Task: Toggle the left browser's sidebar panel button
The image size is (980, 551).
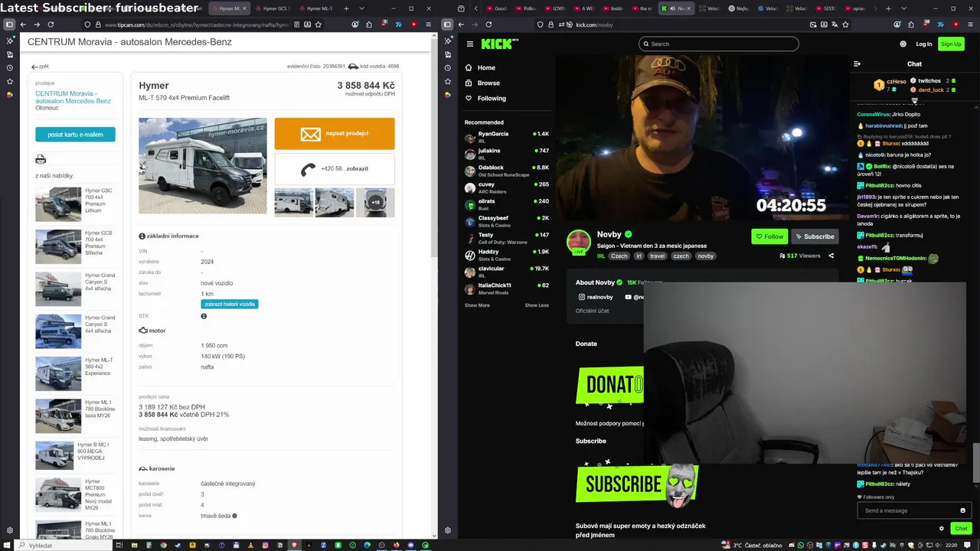Action: tap(9, 24)
